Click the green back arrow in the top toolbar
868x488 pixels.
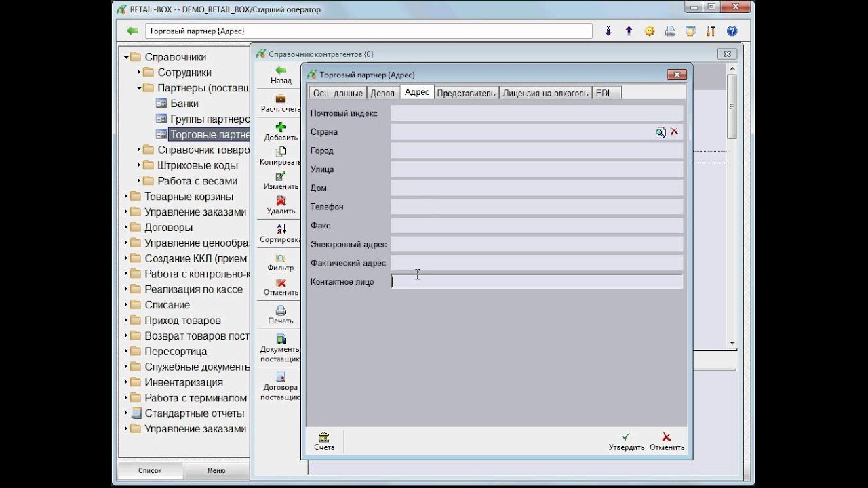pos(132,31)
